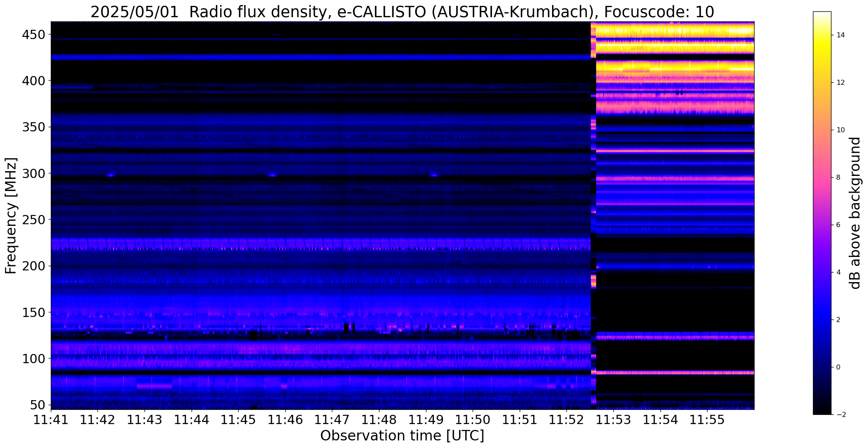This screenshot has width=868, height=448.
Task: Click the 11:41 time tick label
Action: (x=51, y=419)
